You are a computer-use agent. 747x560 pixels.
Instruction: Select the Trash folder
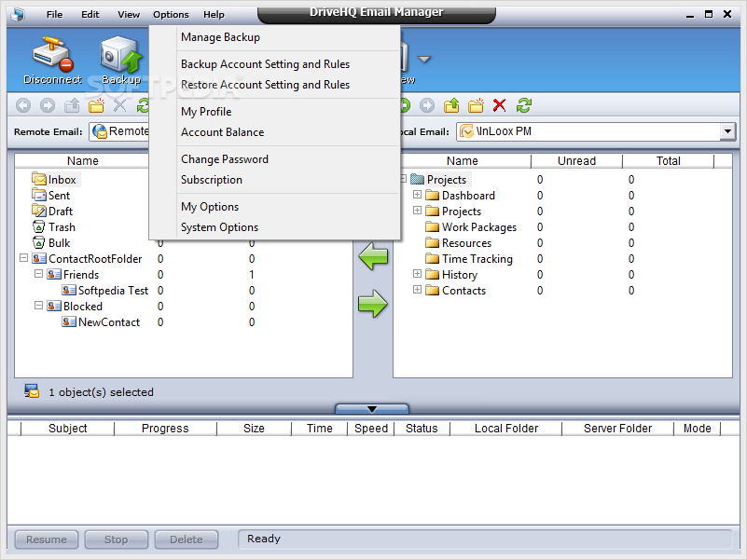click(x=62, y=227)
